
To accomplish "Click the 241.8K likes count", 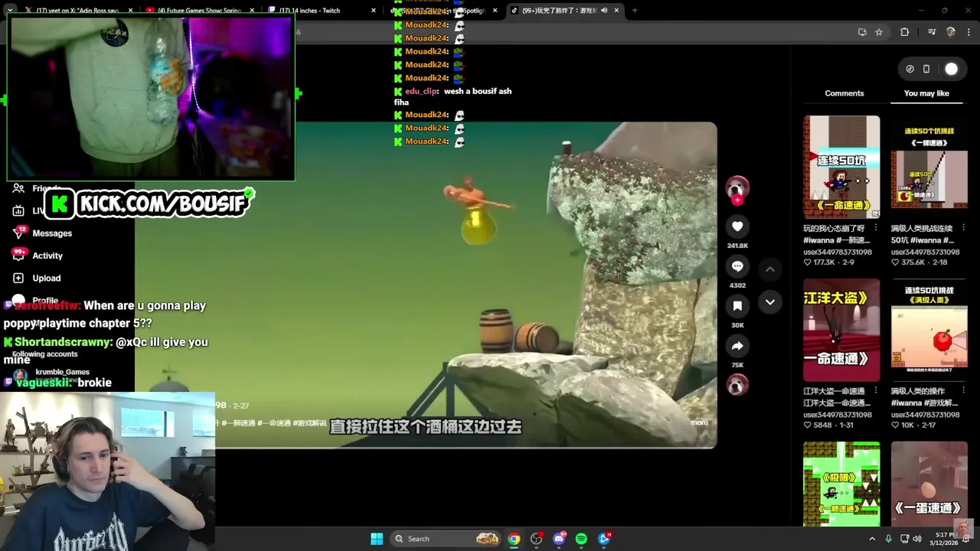I will [737, 246].
